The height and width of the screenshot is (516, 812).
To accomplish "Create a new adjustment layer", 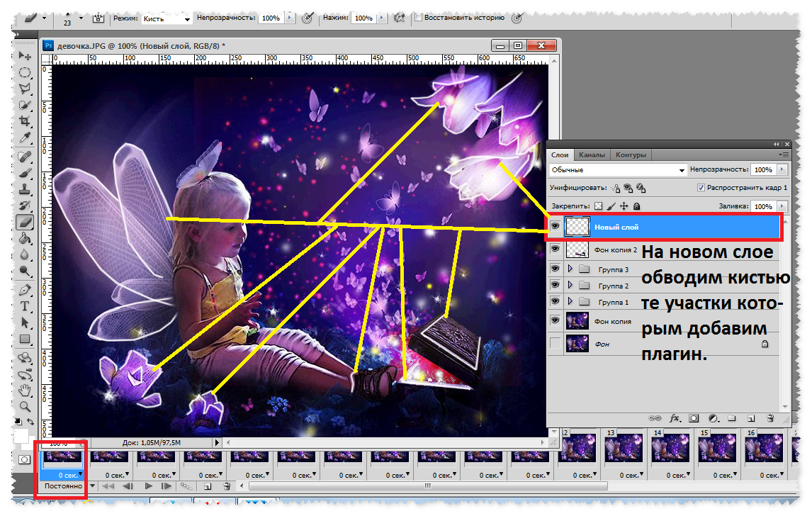I will pos(714,418).
